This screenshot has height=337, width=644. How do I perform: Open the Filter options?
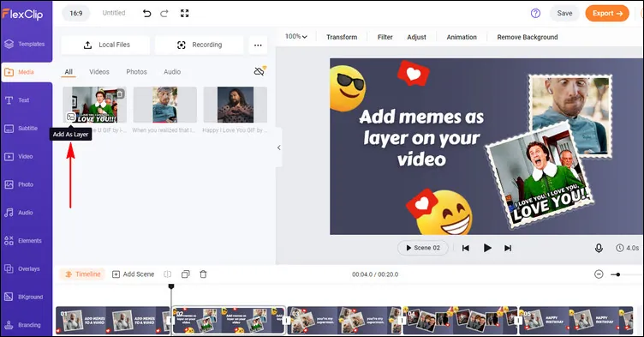385,37
